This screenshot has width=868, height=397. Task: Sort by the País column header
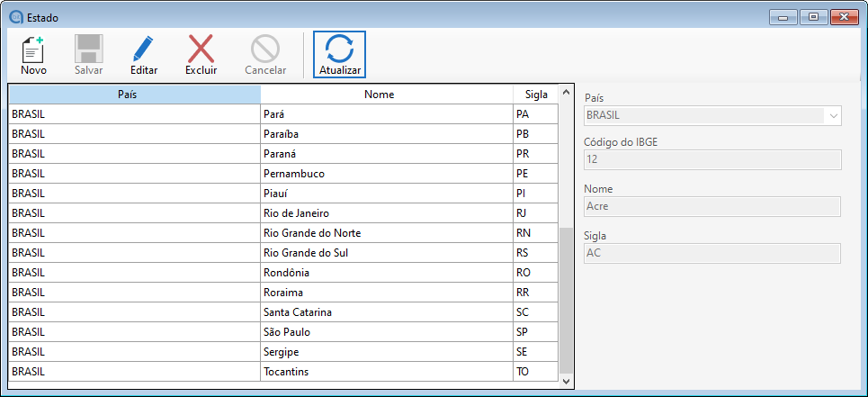click(x=134, y=95)
